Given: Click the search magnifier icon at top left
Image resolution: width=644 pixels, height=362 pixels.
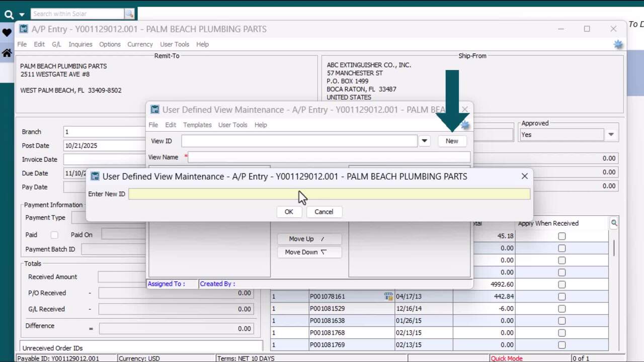Looking at the screenshot, I should pyautogui.click(x=9, y=14).
